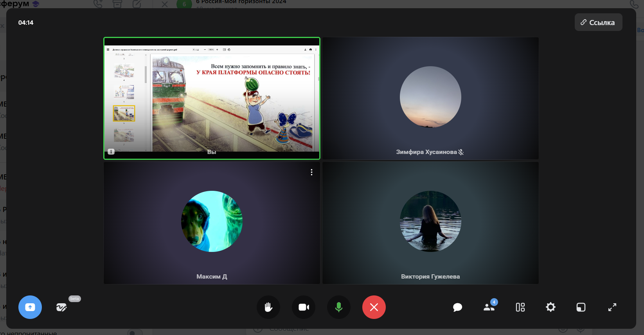Show the participants list
The width and height of the screenshot is (644, 335).
[x=489, y=306]
